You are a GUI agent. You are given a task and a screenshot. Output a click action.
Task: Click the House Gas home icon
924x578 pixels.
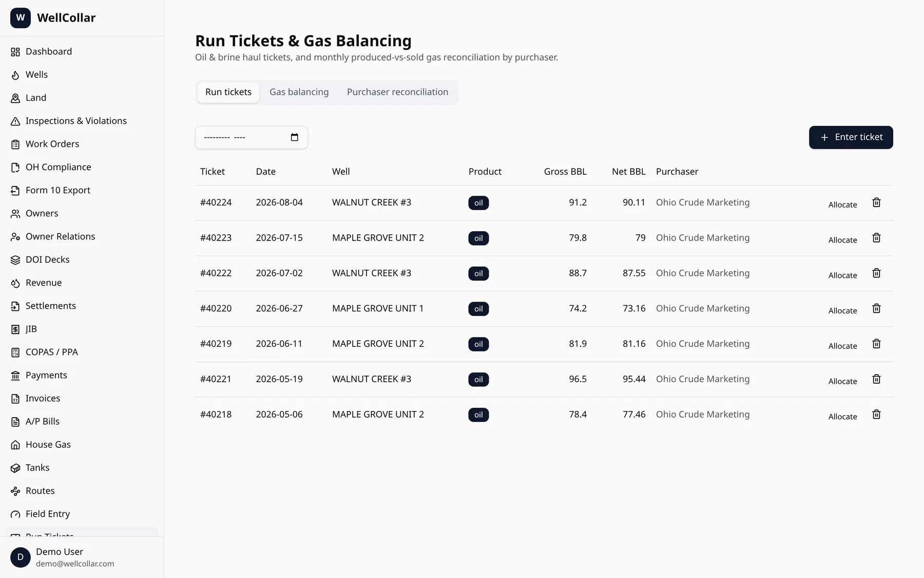click(15, 445)
